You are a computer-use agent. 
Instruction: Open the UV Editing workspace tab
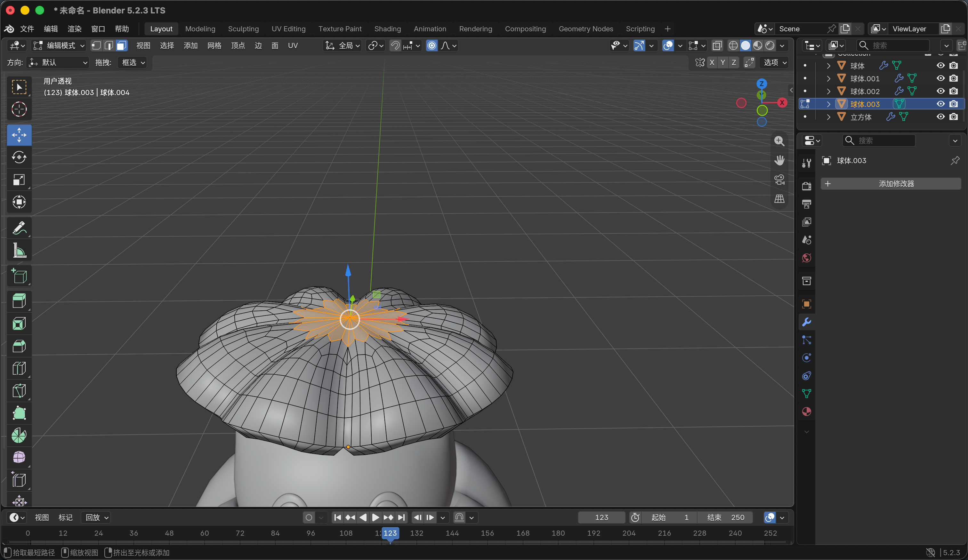click(288, 29)
